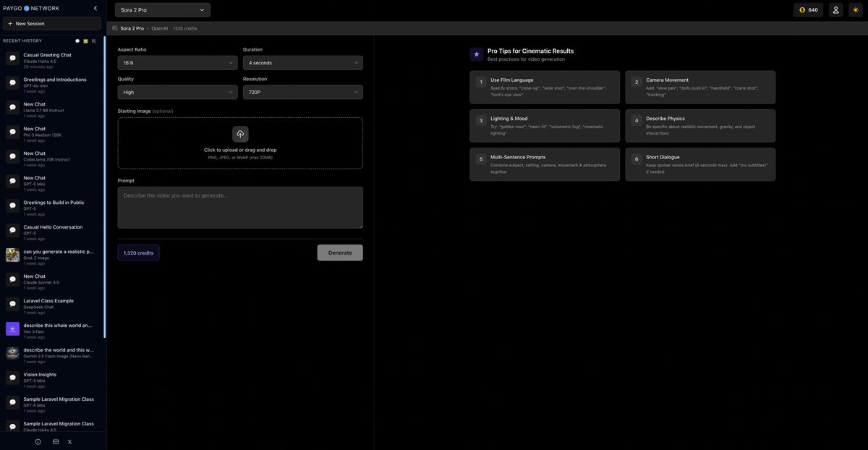
Task: Select the Describe Physics tip card
Action: (700, 126)
